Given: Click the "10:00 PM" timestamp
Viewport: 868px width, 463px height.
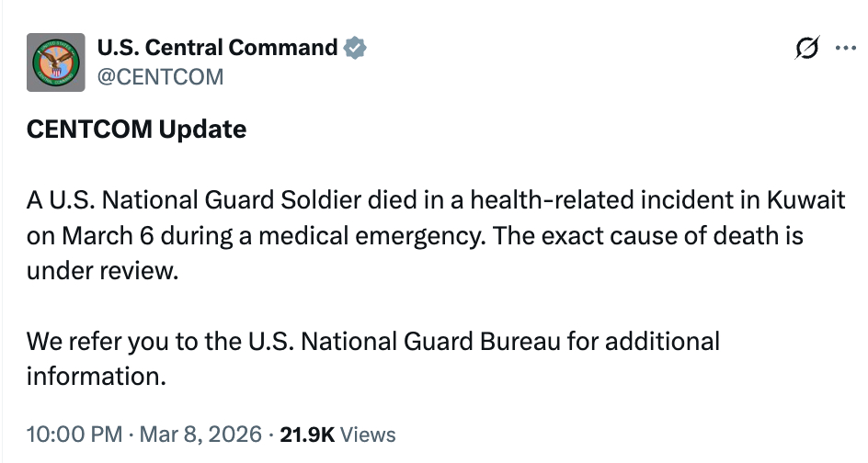Looking at the screenshot, I should (74, 433).
